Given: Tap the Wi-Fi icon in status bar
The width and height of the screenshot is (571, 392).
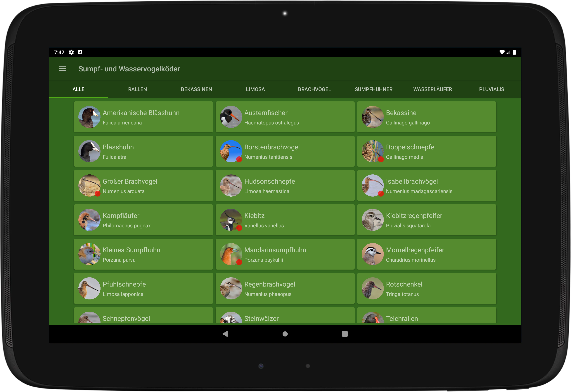Looking at the screenshot, I should point(502,52).
